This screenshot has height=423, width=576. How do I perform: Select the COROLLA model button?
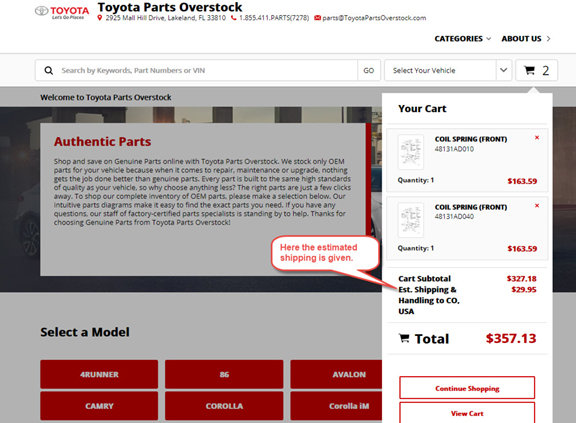click(x=224, y=406)
